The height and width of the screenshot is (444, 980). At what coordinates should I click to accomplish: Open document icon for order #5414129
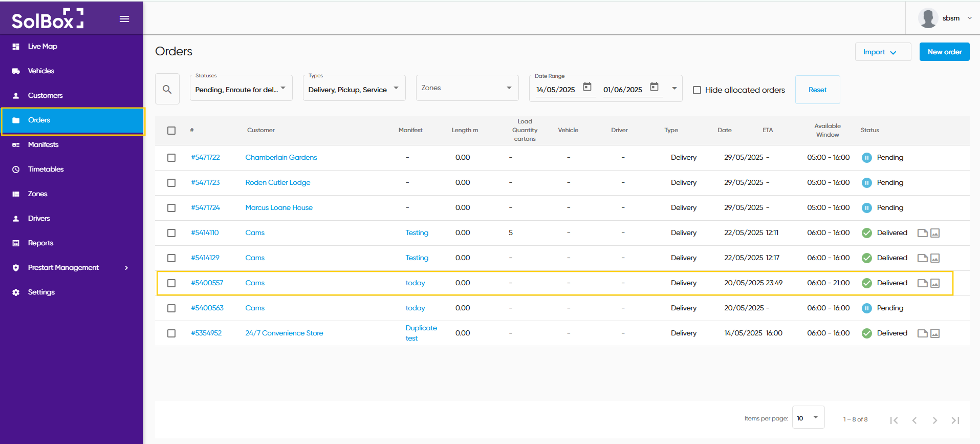click(923, 258)
